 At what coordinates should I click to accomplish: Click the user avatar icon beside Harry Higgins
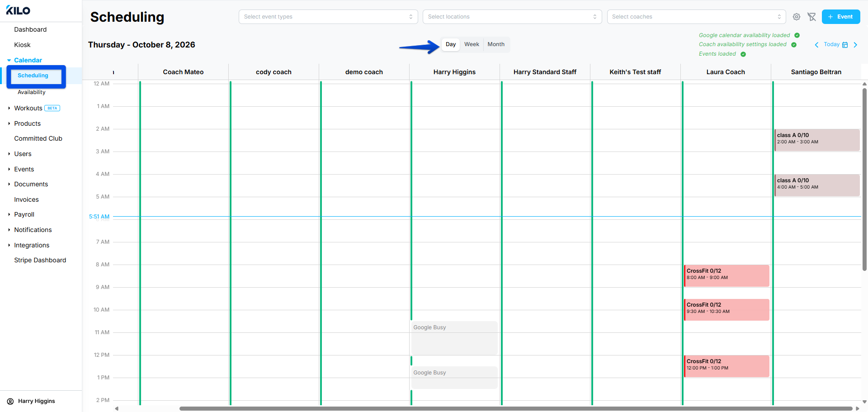tap(10, 401)
